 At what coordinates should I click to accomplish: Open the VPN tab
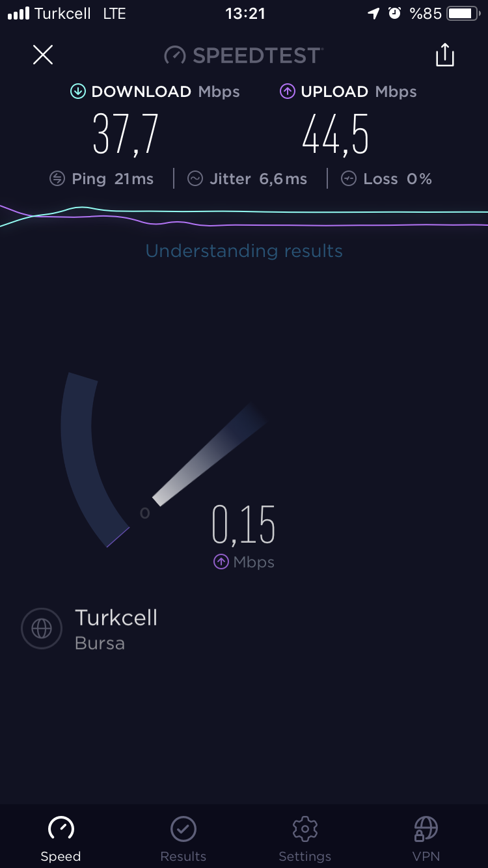point(426,839)
